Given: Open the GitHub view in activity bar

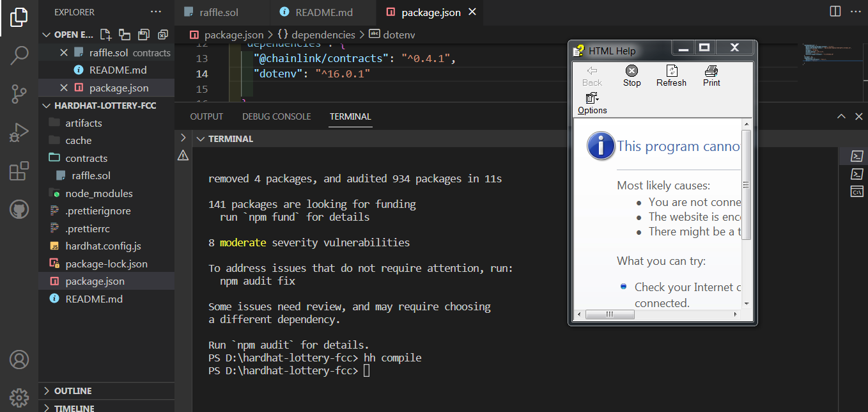Looking at the screenshot, I should click(x=19, y=209).
